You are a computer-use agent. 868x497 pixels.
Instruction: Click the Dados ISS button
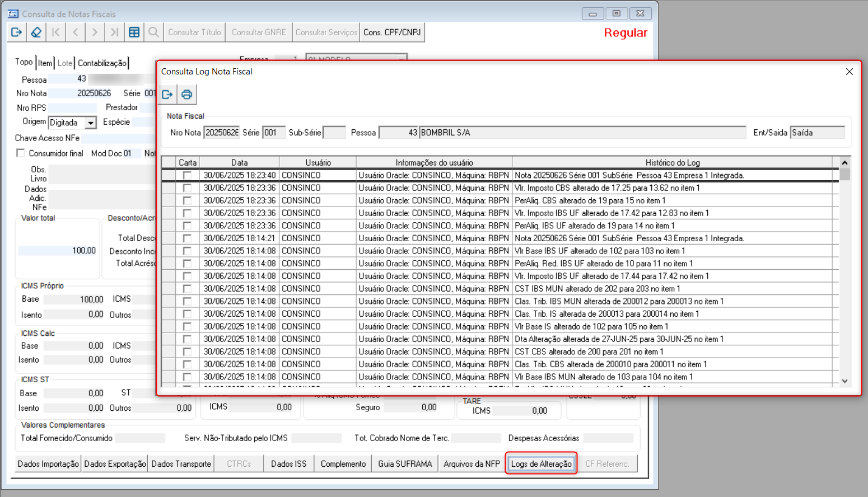(x=289, y=464)
